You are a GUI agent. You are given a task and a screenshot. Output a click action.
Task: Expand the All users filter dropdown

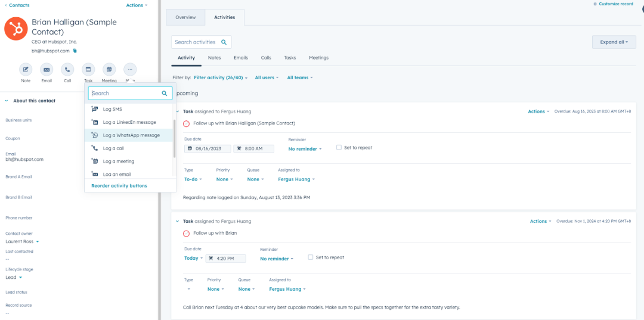267,77
